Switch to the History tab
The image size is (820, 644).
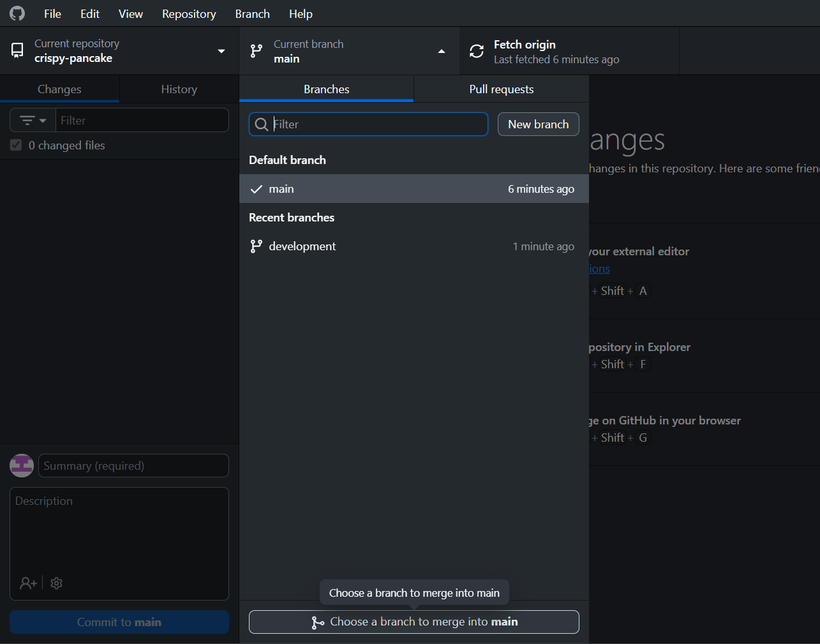click(179, 89)
